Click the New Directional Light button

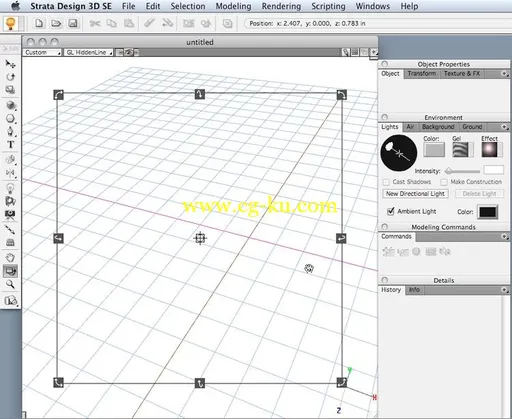[415, 194]
